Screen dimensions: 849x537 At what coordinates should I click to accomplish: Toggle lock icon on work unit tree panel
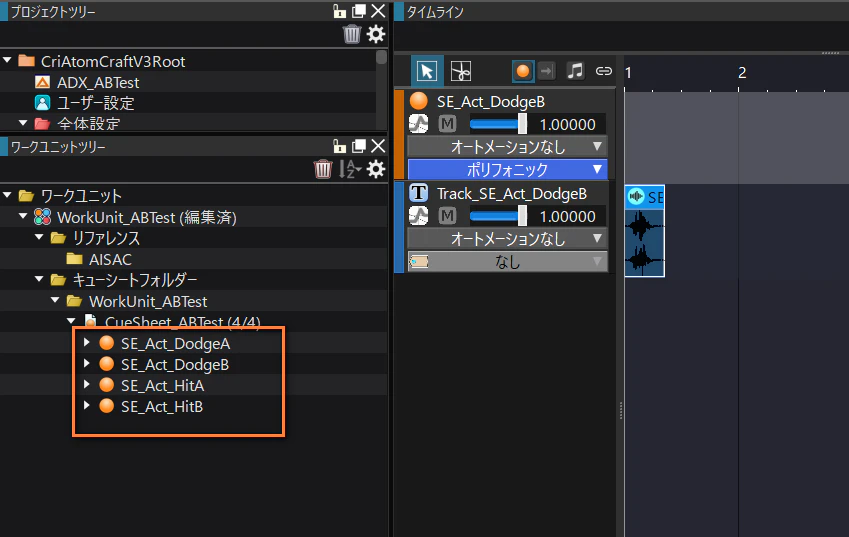[x=339, y=146]
